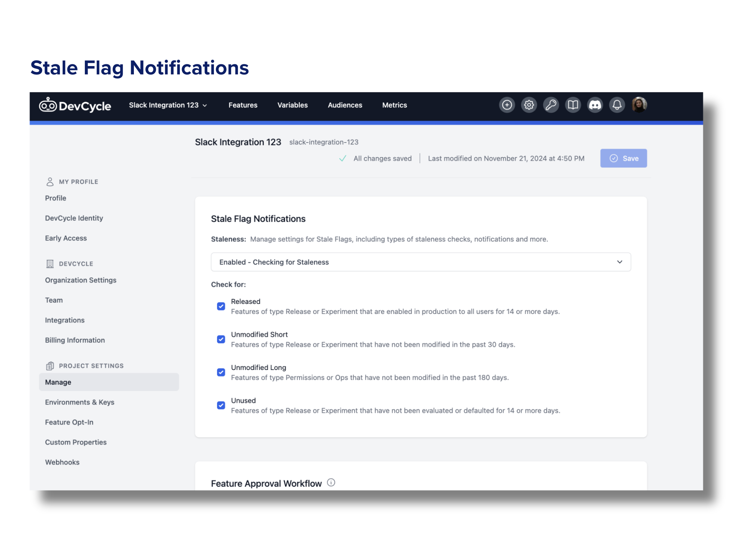Toggle the Unmodified Long checkbox

pyautogui.click(x=221, y=372)
